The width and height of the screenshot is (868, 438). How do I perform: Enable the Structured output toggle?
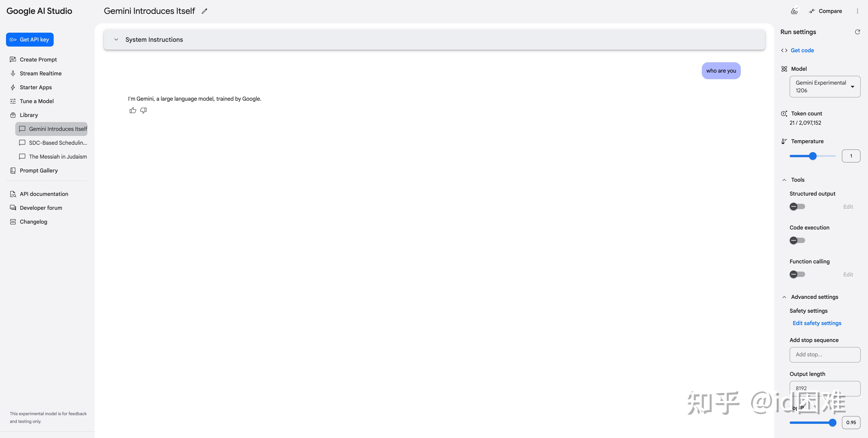click(797, 207)
